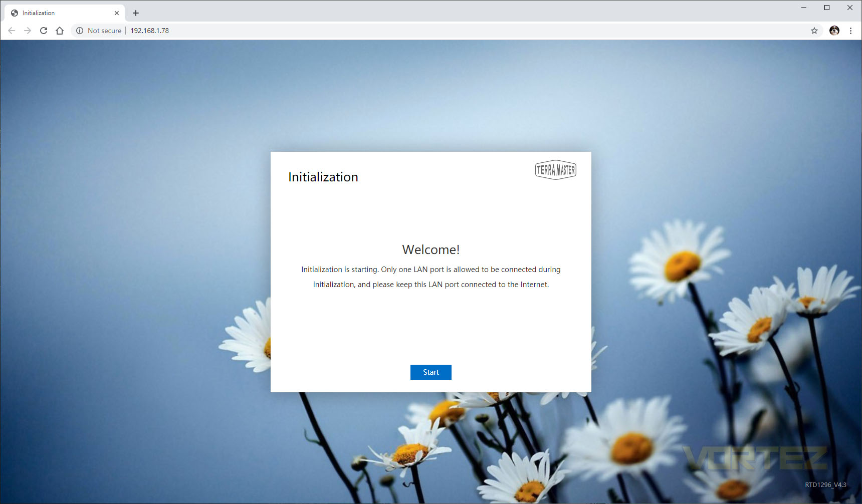862x504 pixels.
Task: Reload the Initialization page
Action: tap(44, 31)
